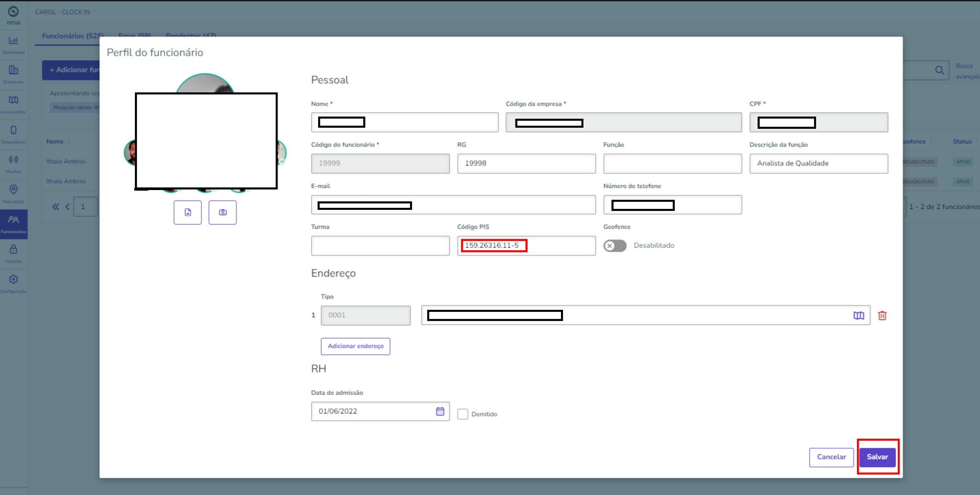Click the upload photo file icon button

[188, 213]
